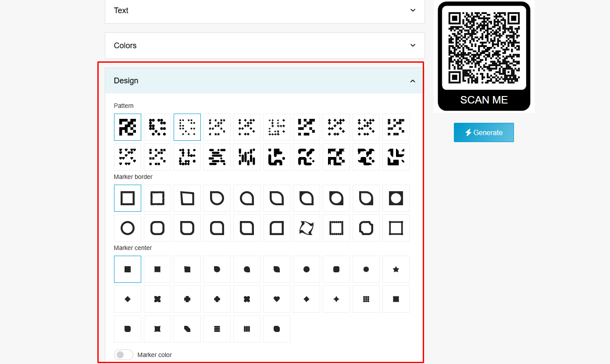This screenshot has height=364, width=610.
Task: Select the notched-corner marker border
Action: (366, 228)
